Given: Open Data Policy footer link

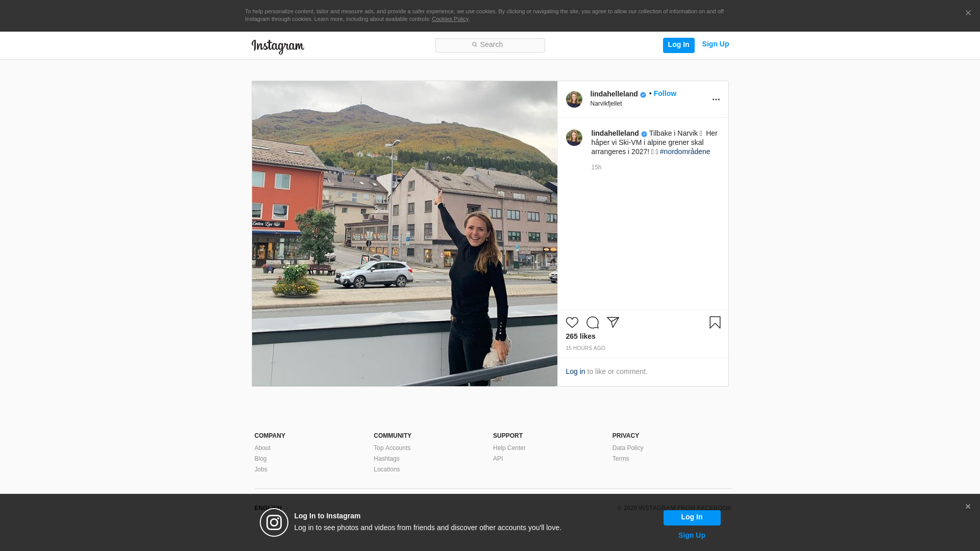Looking at the screenshot, I should (628, 448).
